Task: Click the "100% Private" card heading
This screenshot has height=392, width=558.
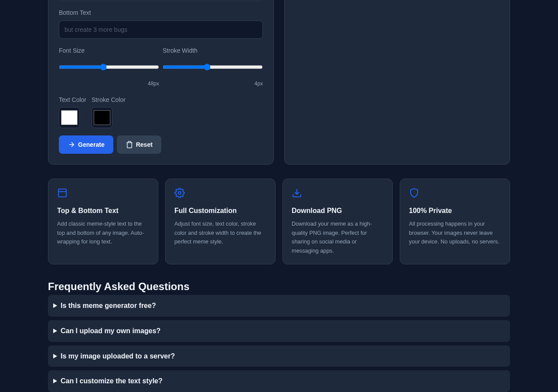Action: pos(430,211)
